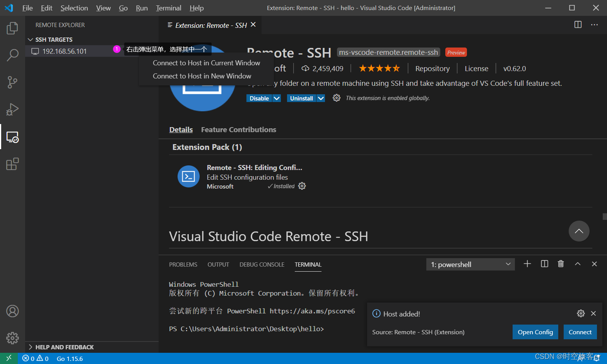Image resolution: width=607 pixels, height=364 pixels.
Task: Click the scroll-to-top round button
Action: (579, 231)
